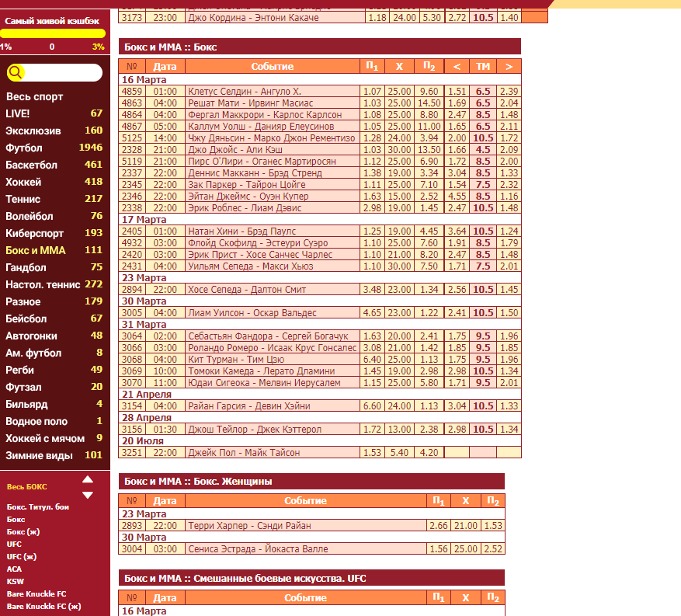Image resolution: width=681 pixels, height=616 pixels.
Task: Click the greater-than total column header
Action: [x=509, y=67]
